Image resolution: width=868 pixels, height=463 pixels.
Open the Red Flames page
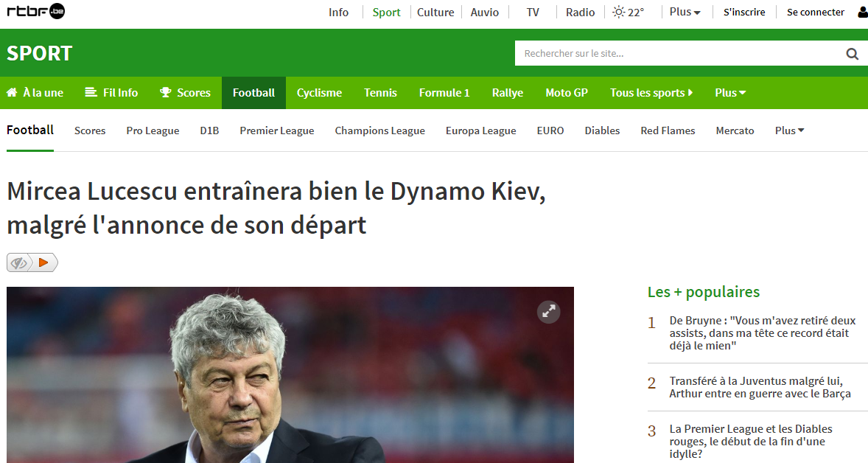point(668,130)
